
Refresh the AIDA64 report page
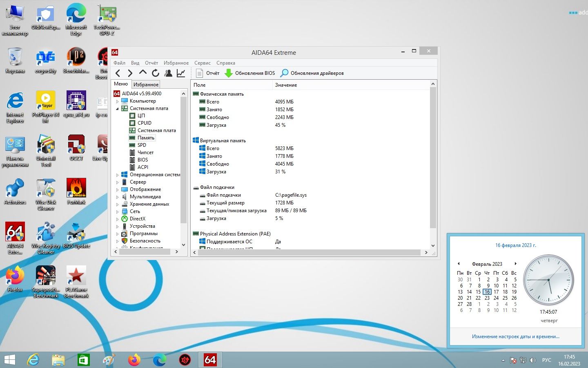click(155, 73)
